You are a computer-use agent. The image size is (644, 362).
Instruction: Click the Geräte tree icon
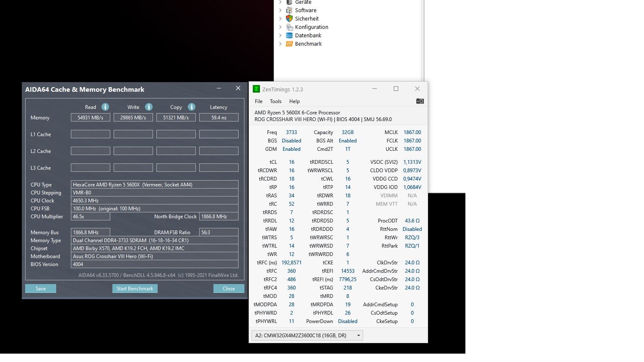tap(289, 2)
